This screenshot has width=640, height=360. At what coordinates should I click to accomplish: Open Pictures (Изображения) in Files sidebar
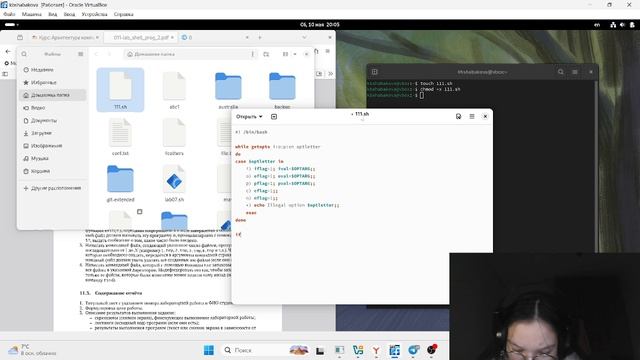click(53, 146)
